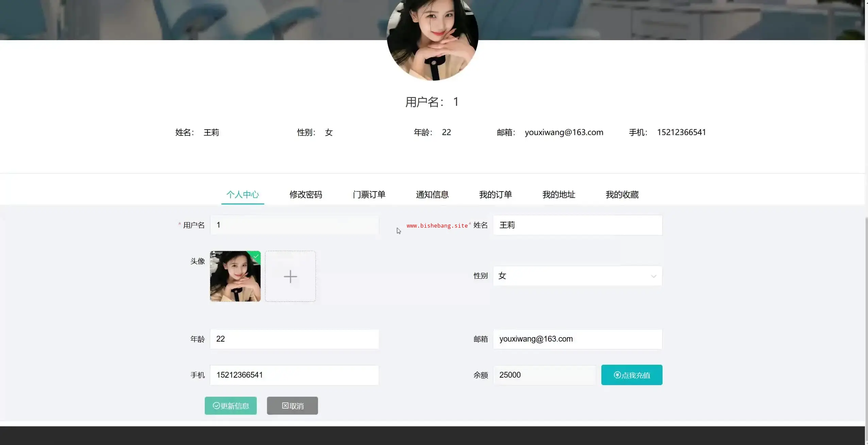The image size is (868, 445).
Task: Click the uploaded avatar thumbnail image
Action: (x=235, y=276)
